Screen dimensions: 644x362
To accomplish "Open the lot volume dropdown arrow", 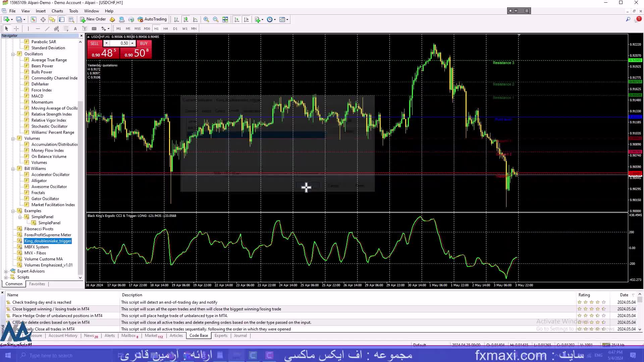I will coord(106,43).
